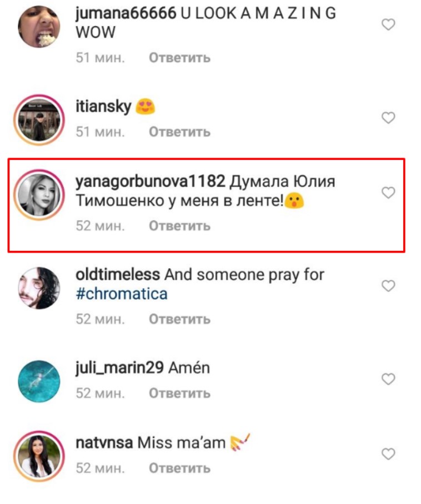The height and width of the screenshot is (504, 421).
Task: Like oldtimeless's #chromatica comment
Action: click(388, 286)
